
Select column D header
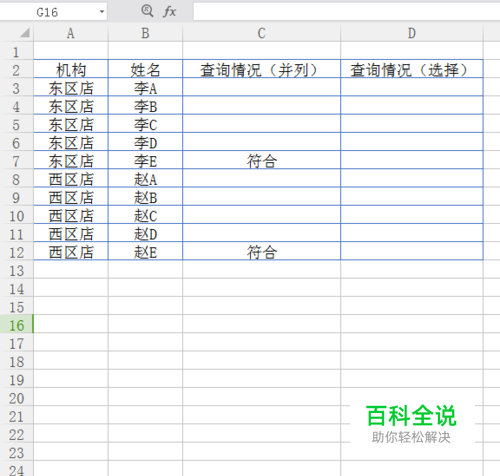[412, 33]
